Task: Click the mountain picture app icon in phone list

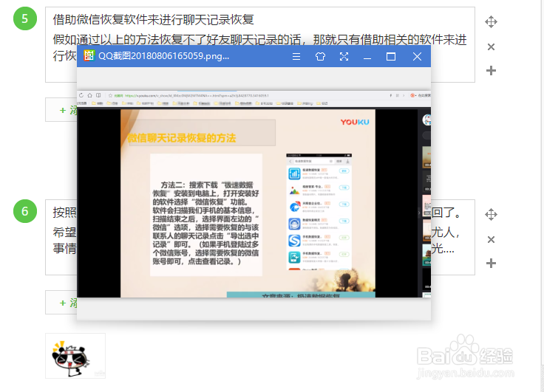Action: (x=294, y=190)
